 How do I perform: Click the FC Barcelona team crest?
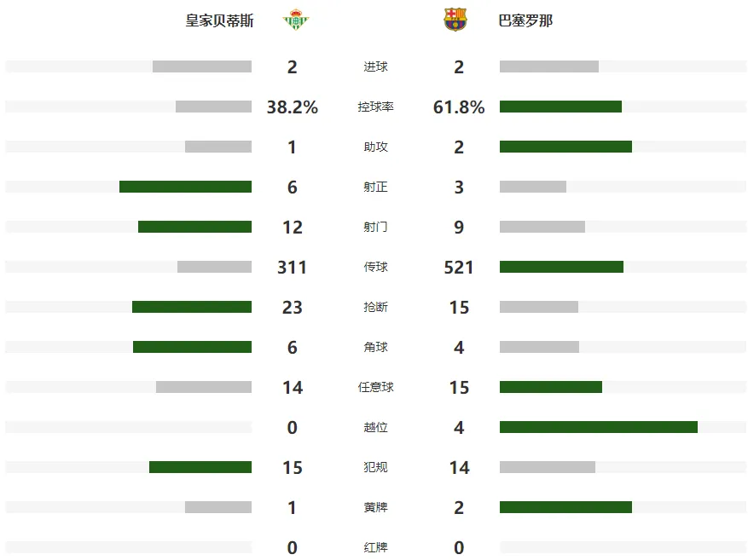[455, 20]
